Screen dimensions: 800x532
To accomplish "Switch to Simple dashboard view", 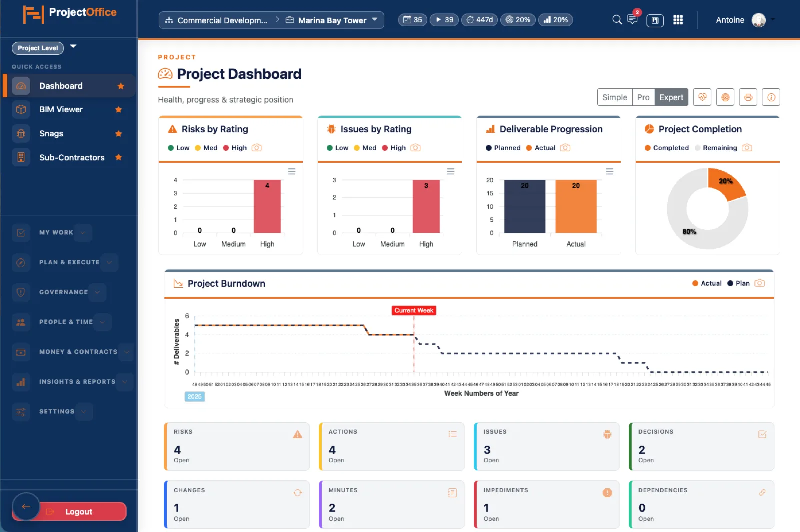I will pos(615,97).
